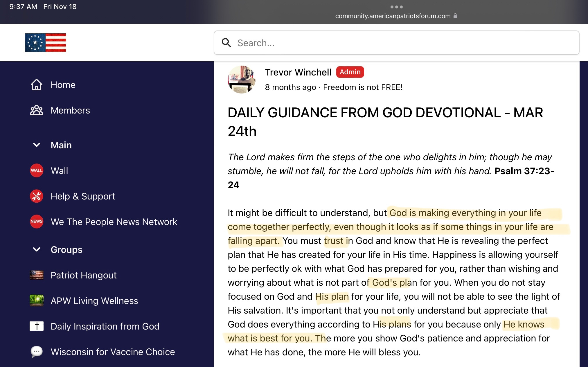Click the 'Freedom is not FREE!' tagline

363,87
